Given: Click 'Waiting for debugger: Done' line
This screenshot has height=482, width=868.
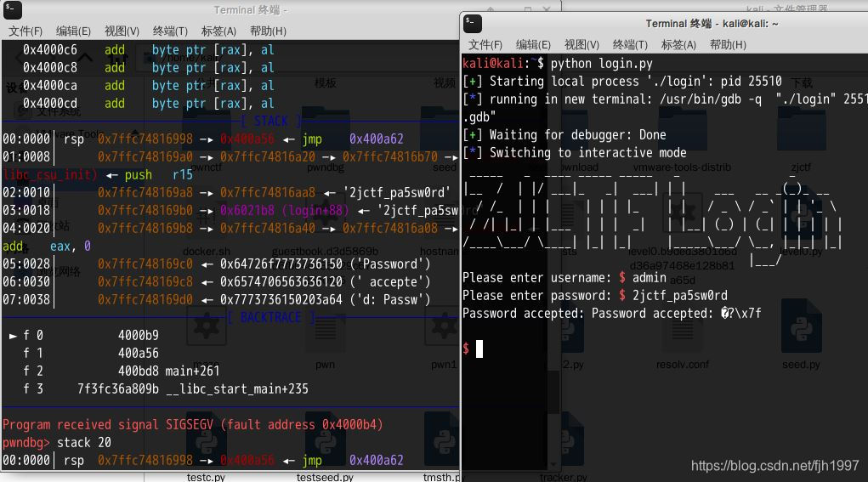Looking at the screenshot, I should (564, 134).
